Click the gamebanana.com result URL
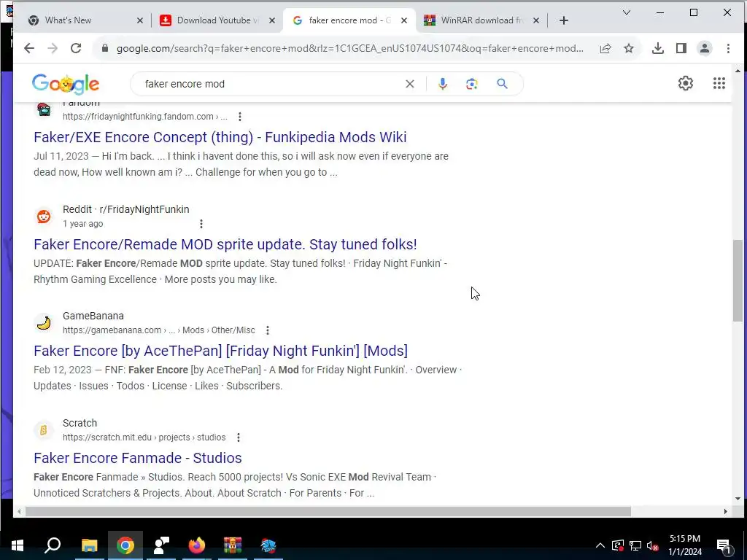The image size is (747, 560). point(158,330)
